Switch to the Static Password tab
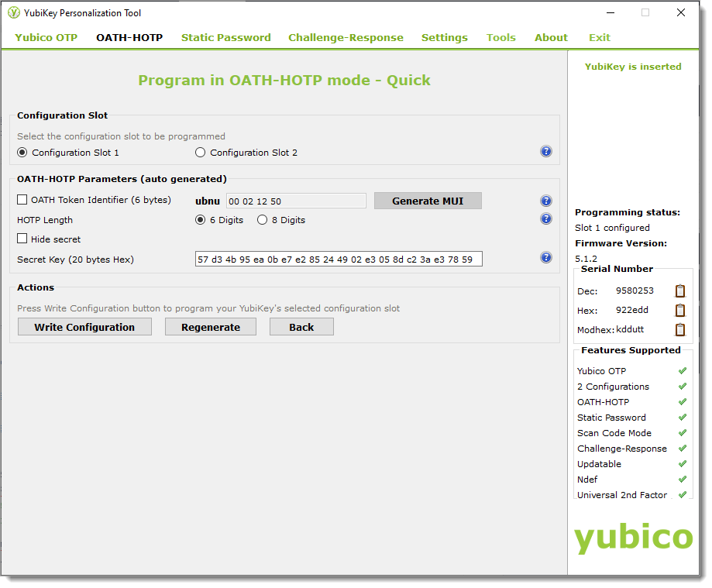Screen dimensions: 712x588 tap(225, 36)
